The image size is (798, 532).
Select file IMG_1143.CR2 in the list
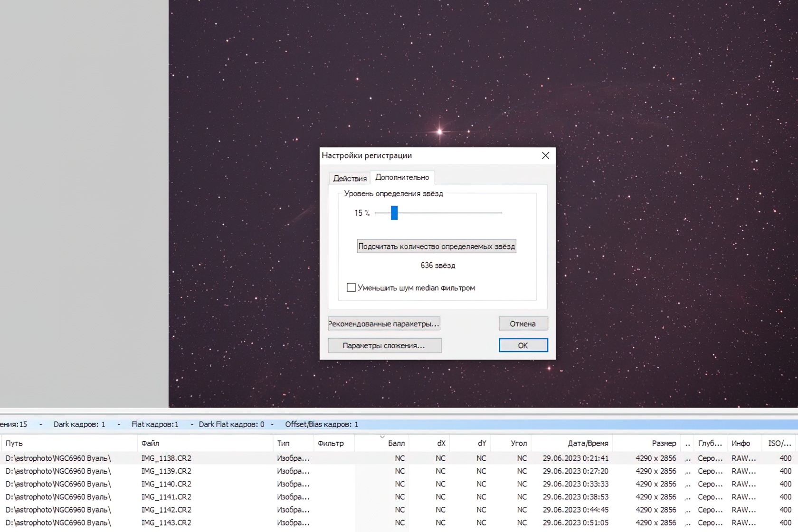coord(166,522)
